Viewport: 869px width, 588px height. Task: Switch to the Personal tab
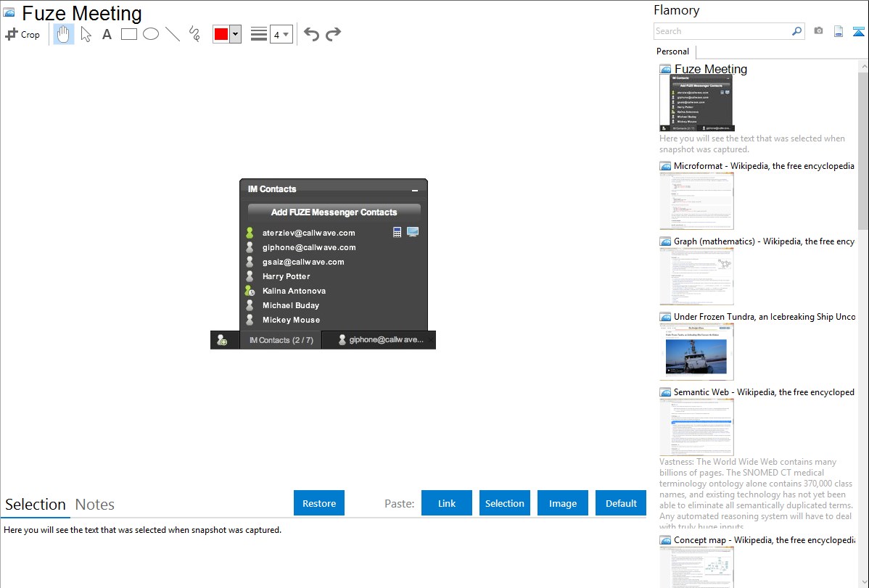(x=673, y=51)
